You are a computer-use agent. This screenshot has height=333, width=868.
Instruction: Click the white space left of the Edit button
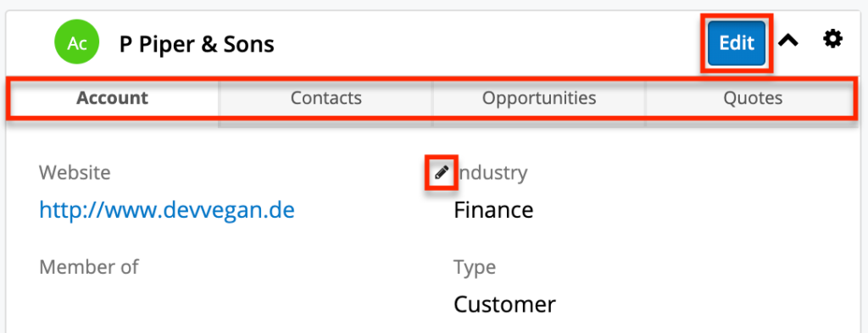pyautogui.click(x=487, y=43)
